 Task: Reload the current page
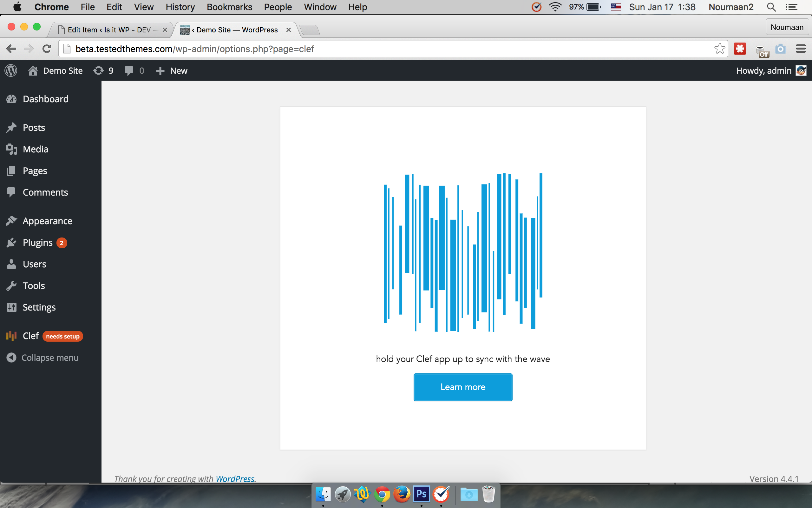click(47, 49)
